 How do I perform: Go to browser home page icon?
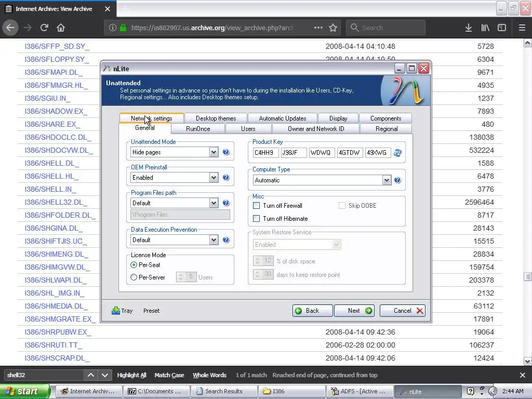click(x=61, y=28)
